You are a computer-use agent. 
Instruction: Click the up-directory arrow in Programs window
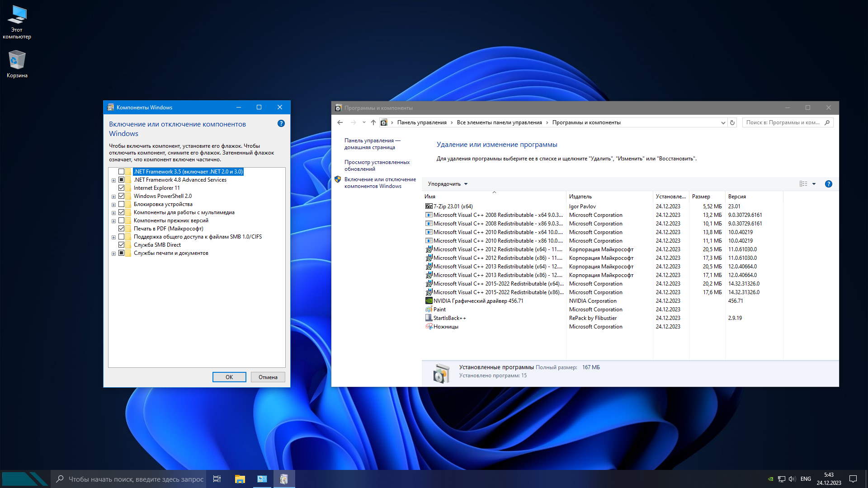(x=373, y=122)
